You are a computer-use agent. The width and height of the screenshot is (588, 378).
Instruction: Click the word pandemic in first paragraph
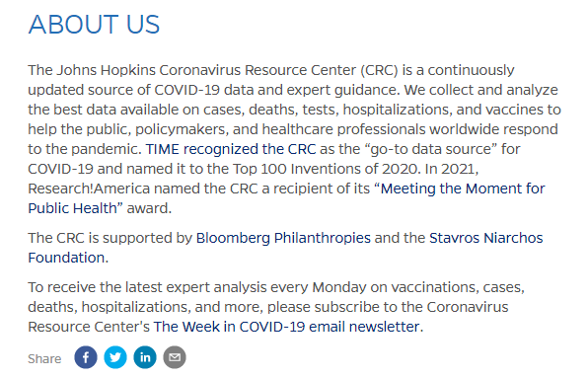pyautogui.click(x=106, y=149)
